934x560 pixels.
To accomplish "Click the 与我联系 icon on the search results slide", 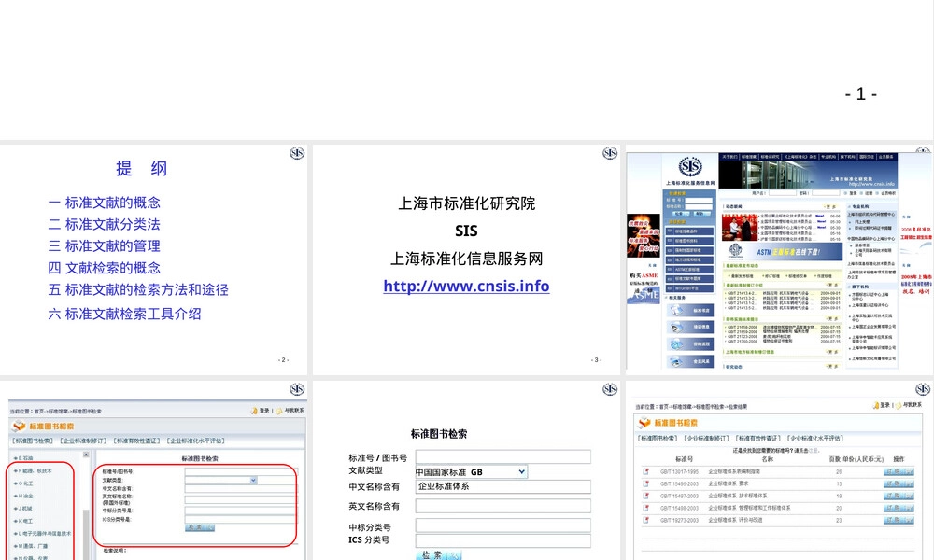I will coord(899,405).
